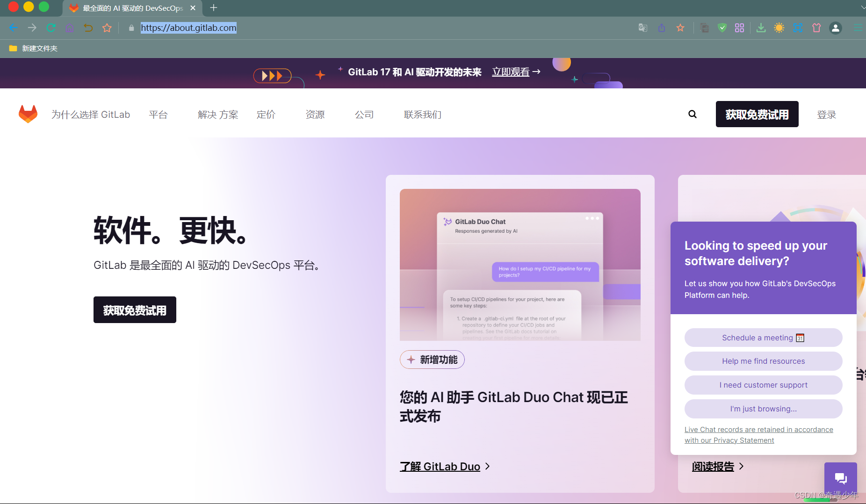Open the green shield security extension
The image size is (866, 504).
(x=722, y=28)
